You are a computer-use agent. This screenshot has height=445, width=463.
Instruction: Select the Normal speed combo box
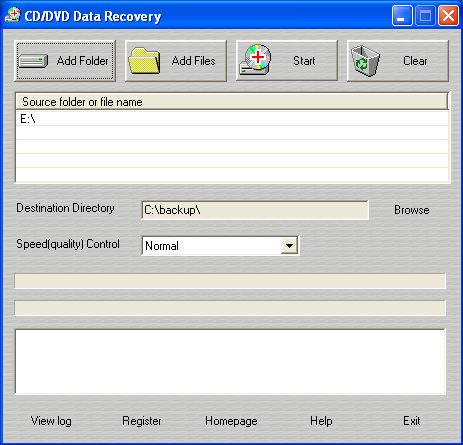(x=220, y=246)
